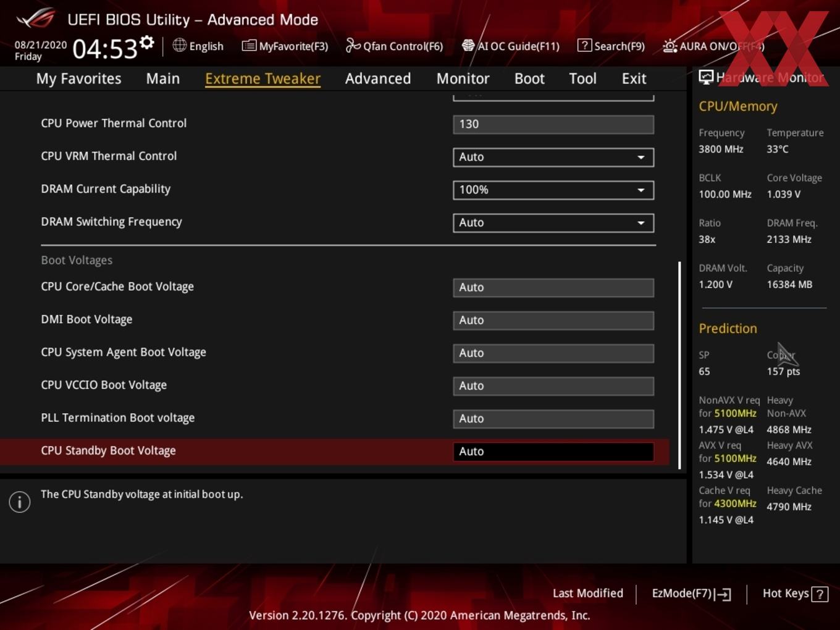Click the Hardware Monitor screen icon
Image resolution: width=840 pixels, height=630 pixels.
point(706,77)
